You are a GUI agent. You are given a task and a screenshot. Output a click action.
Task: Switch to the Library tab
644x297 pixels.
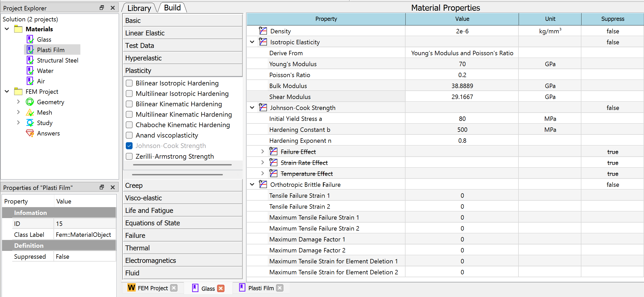(x=139, y=8)
